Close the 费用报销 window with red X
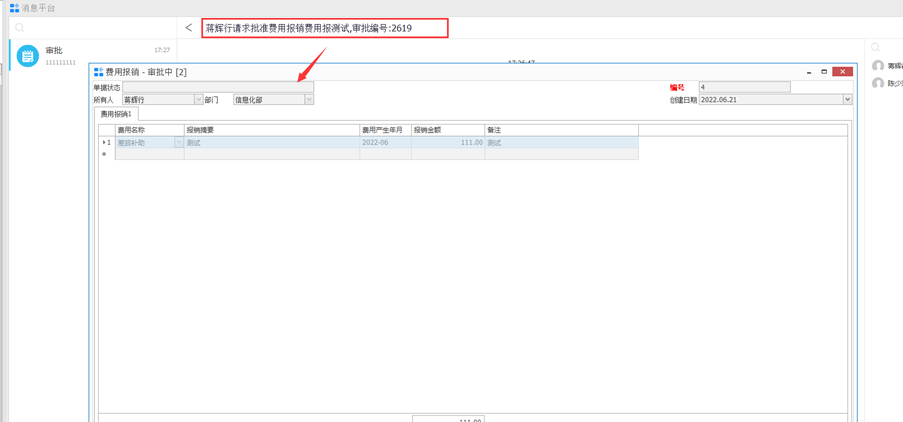Image resolution: width=903 pixels, height=422 pixels. tap(843, 72)
